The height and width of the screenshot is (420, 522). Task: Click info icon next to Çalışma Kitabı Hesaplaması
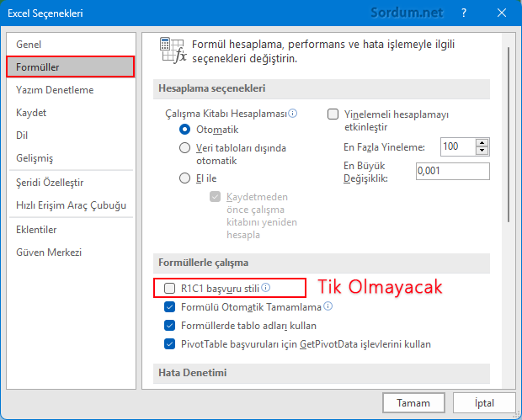(293, 113)
